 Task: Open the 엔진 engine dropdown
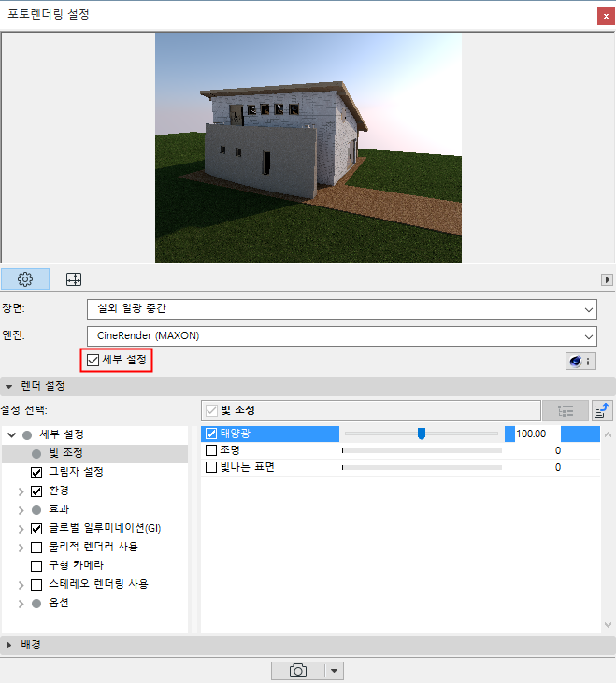(342, 336)
